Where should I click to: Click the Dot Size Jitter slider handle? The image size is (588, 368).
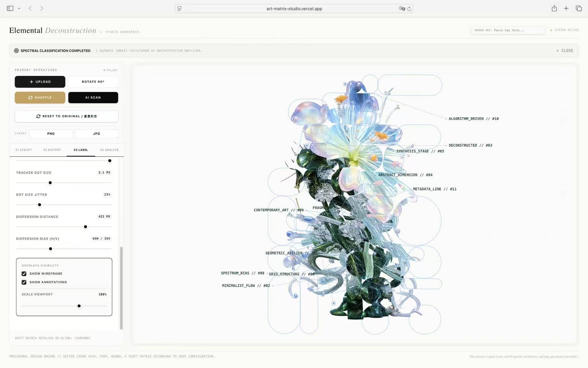pos(40,205)
